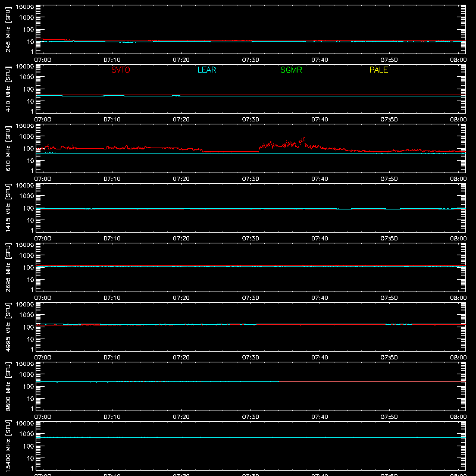Click the 10 y-axis label on 410 MHz panel

30,101
